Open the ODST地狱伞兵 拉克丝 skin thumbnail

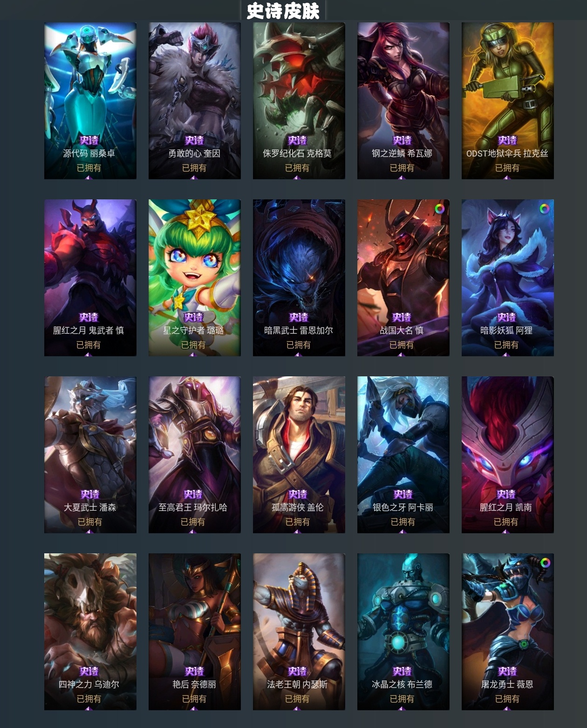(x=508, y=101)
